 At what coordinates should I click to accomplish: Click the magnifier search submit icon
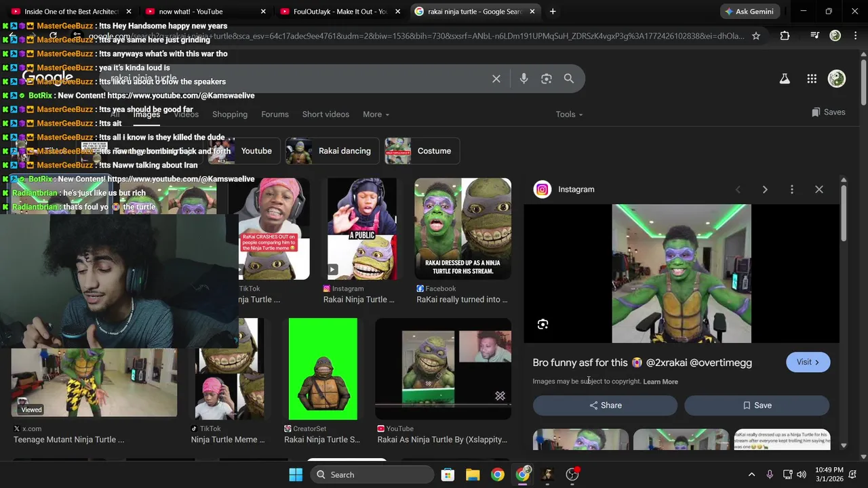point(569,79)
